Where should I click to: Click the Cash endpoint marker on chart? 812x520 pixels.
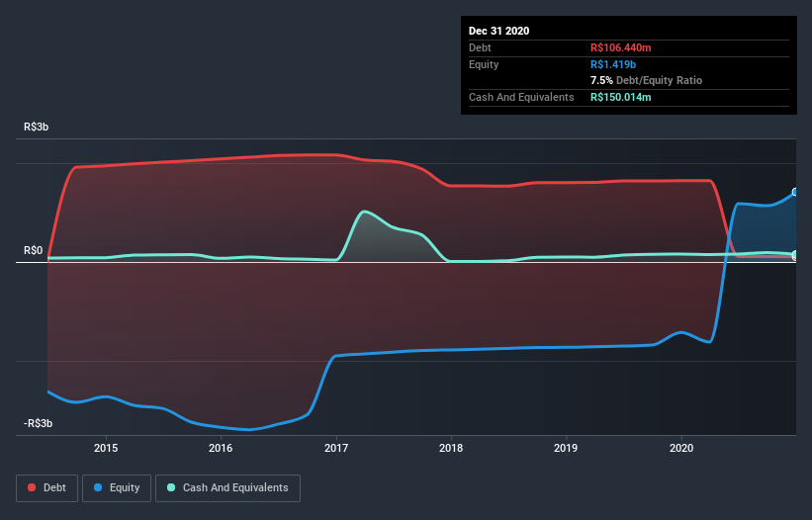click(795, 255)
